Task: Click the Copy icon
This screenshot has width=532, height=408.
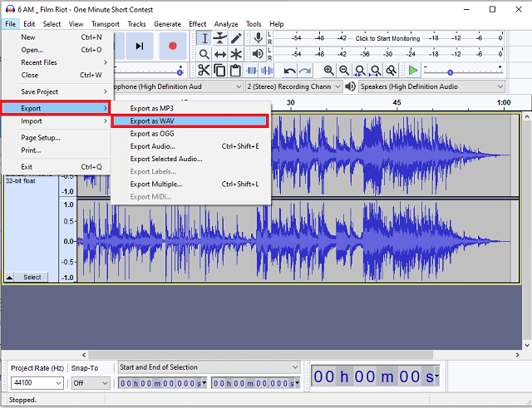Action: tap(219, 70)
